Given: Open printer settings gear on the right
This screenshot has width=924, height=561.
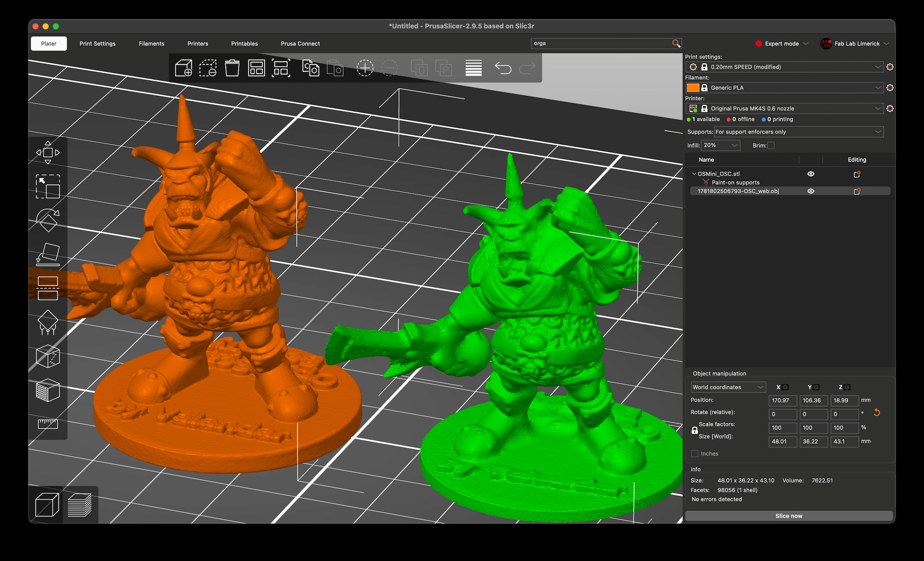Looking at the screenshot, I should (x=890, y=109).
